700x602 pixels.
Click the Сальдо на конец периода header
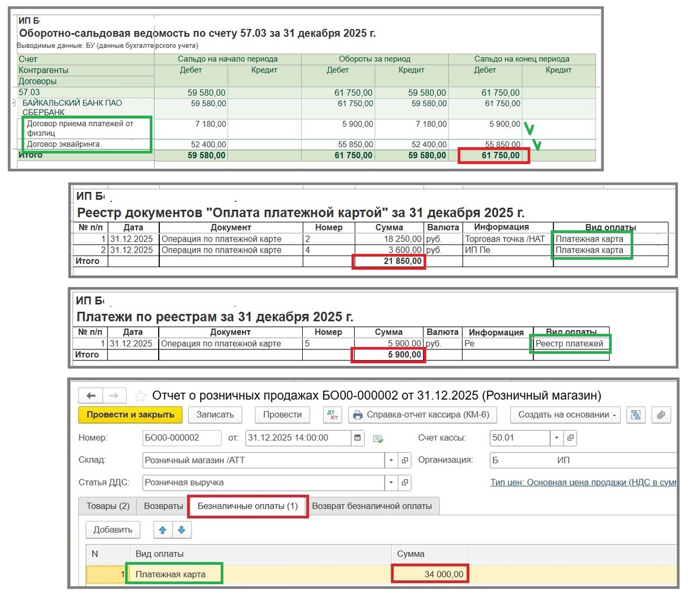pos(521,59)
